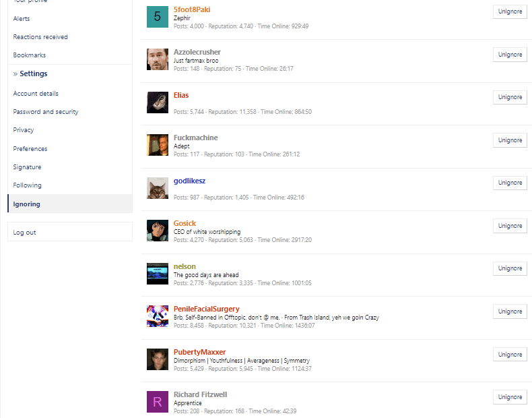Screen dimensions: 532x418
Task: Unignore user Fuckmachine
Action: pyautogui.click(x=510, y=140)
